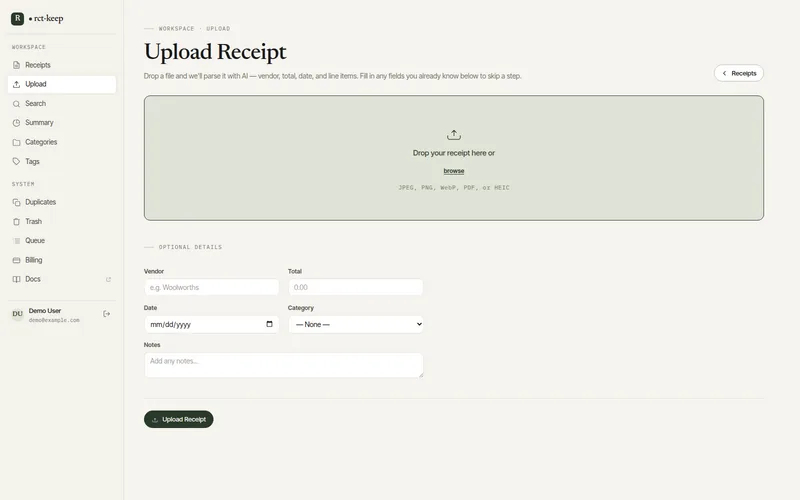This screenshot has height=500, width=800.
Task: Click the upload icon inside Upload Receipt button
Action: 155,420
